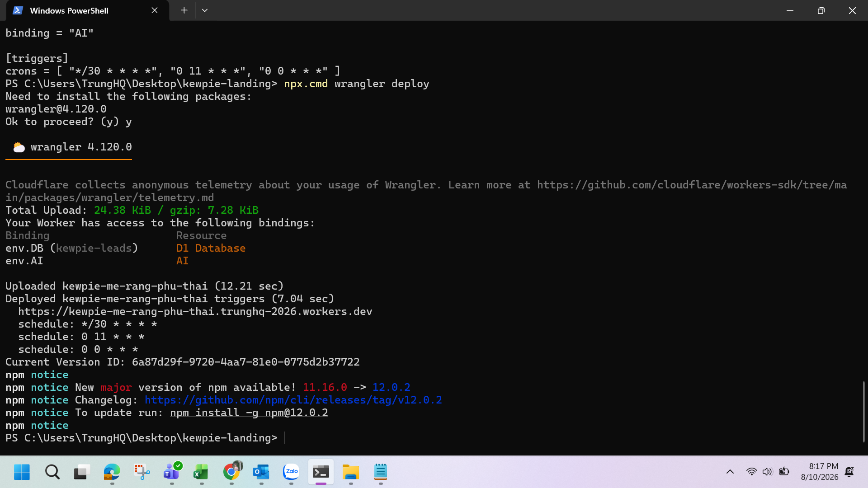The width and height of the screenshot is (868, 488).
Task: Open Zalo from the taskbar
Action: (x=291, y=472)
